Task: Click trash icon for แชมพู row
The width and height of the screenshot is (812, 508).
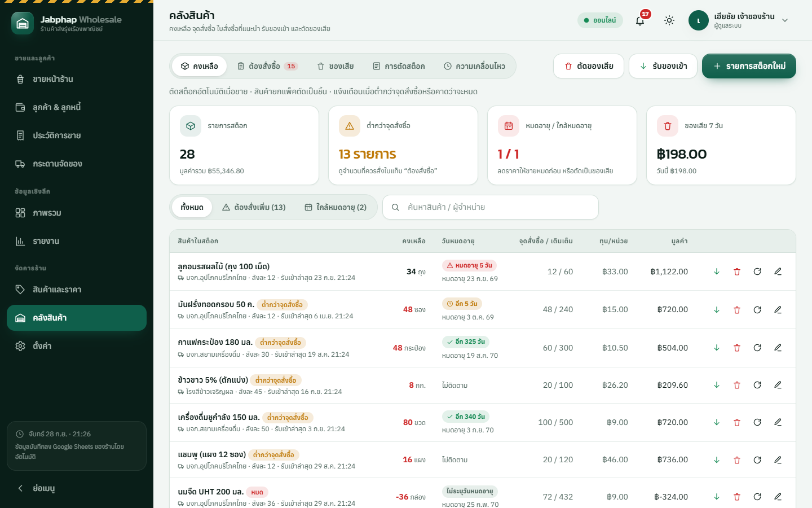Action: coord(737,460)
